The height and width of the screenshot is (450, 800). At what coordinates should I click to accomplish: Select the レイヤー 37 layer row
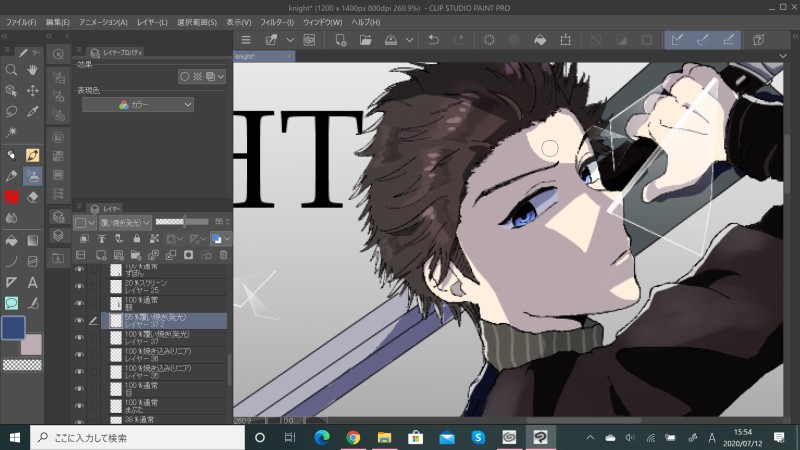(164, 338)
